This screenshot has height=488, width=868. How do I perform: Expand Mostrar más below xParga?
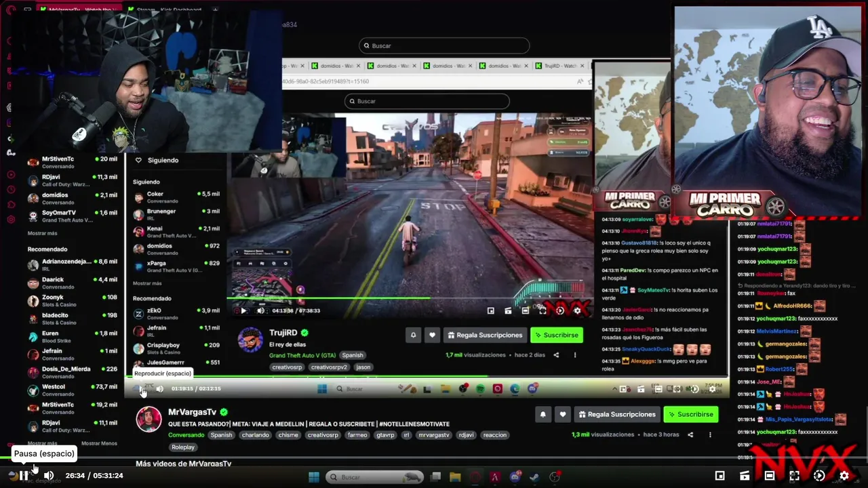point(147,283)
